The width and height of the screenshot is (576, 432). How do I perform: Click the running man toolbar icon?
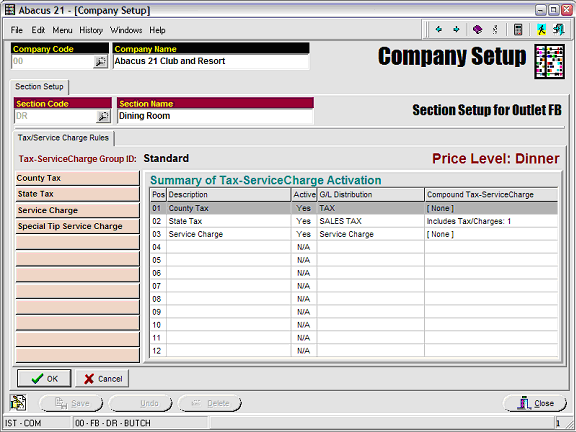[x=541, y=29]
